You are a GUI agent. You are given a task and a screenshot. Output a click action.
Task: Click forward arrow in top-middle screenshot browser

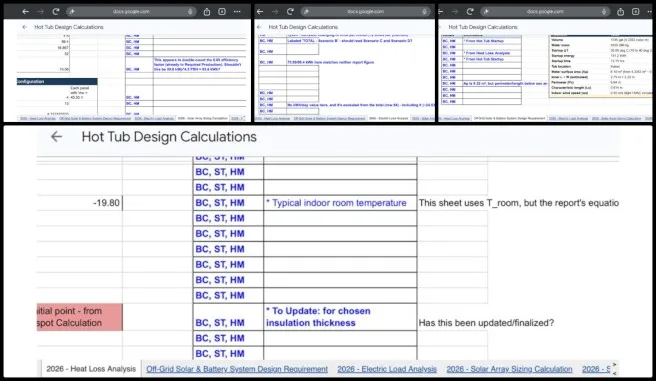pos(275,12)
